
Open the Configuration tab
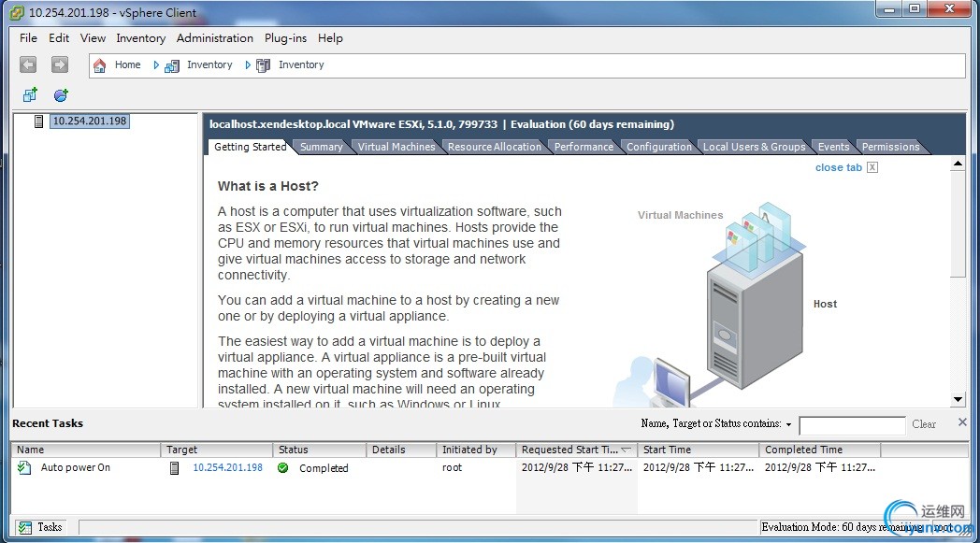pyautogui.click(x=659, y=147)
